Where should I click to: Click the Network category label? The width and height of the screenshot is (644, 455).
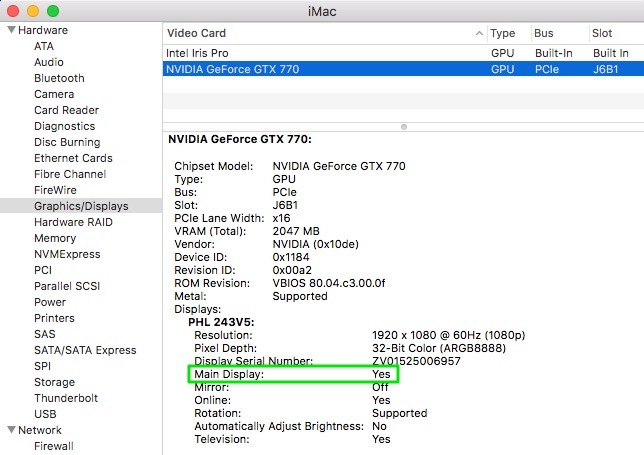(40, 430)
